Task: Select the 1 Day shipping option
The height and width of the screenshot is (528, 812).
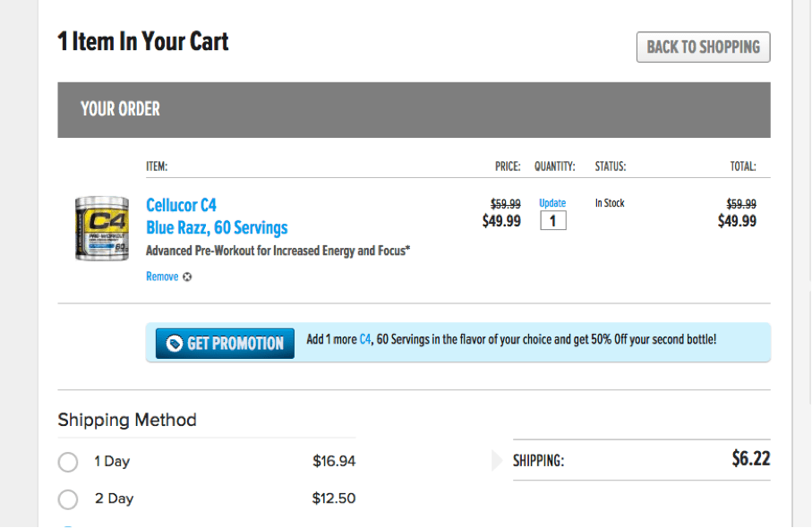Action: (68, 462)
